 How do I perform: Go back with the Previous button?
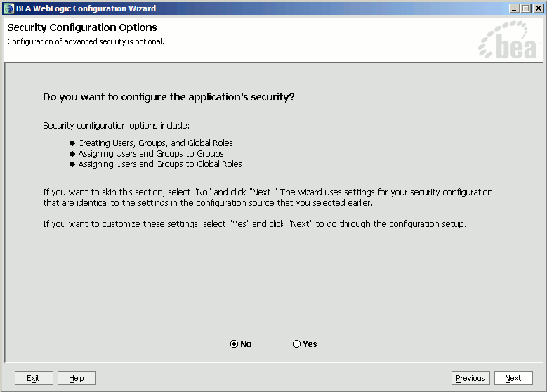470,378
